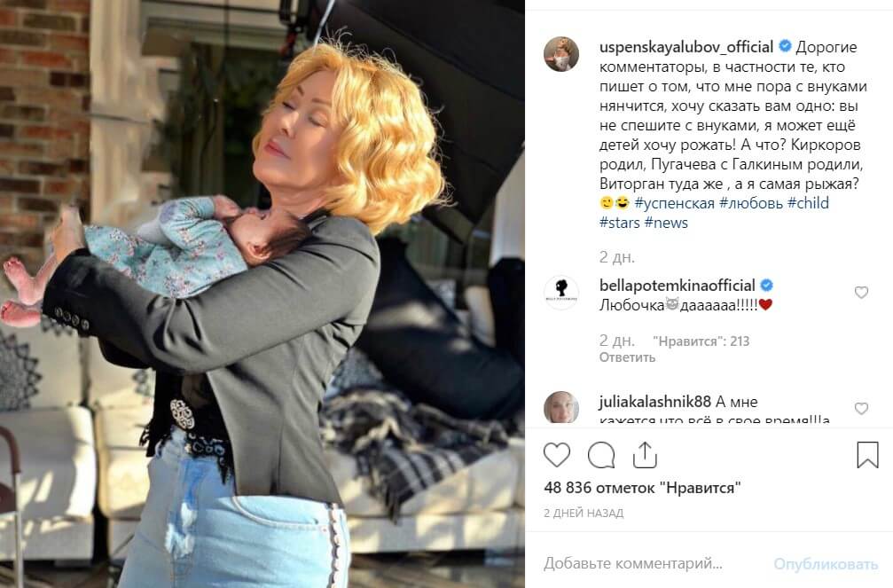The width and height of the screenshot is (893, 588).
Task: Click the juliakalashnik88 username
Action: coord(655,402)
